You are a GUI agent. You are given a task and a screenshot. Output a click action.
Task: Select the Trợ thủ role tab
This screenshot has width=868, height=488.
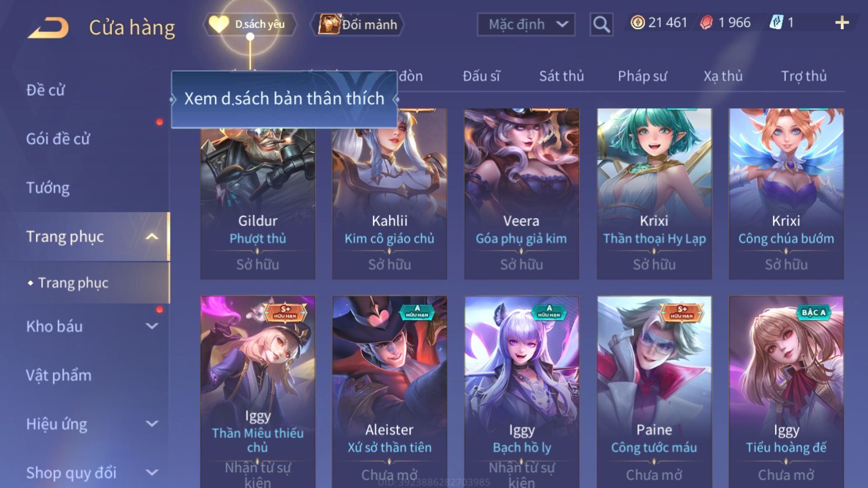[804, 76]
